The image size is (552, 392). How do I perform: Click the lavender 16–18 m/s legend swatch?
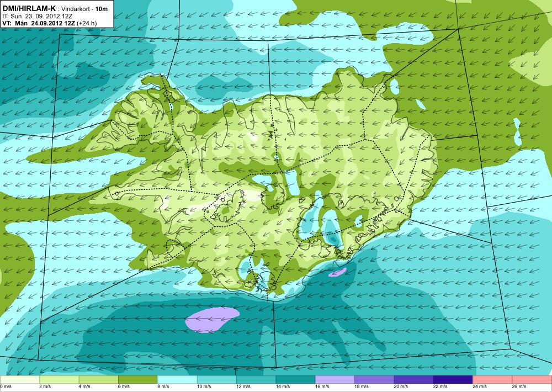(335, 380)
